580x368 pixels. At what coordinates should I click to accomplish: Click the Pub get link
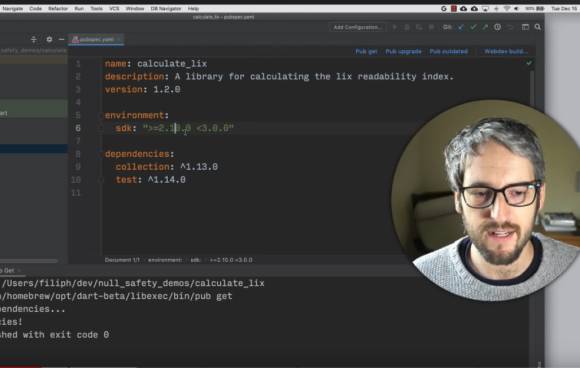click(x=366, y=51)
